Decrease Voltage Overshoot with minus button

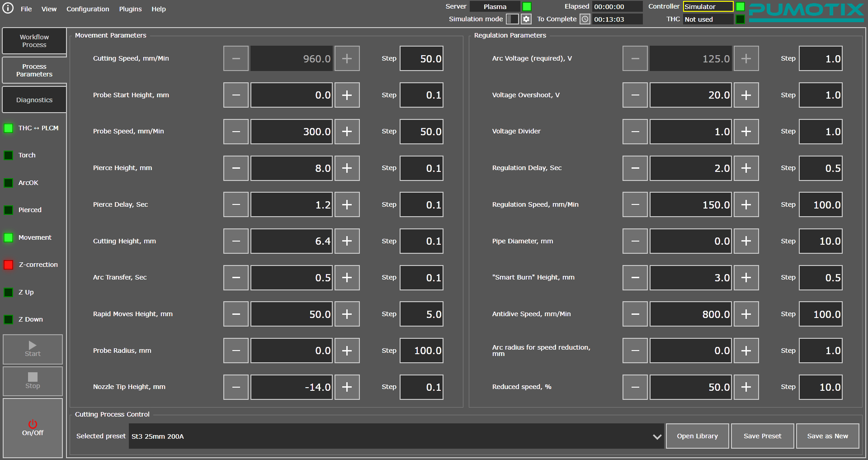coord(635,95)
